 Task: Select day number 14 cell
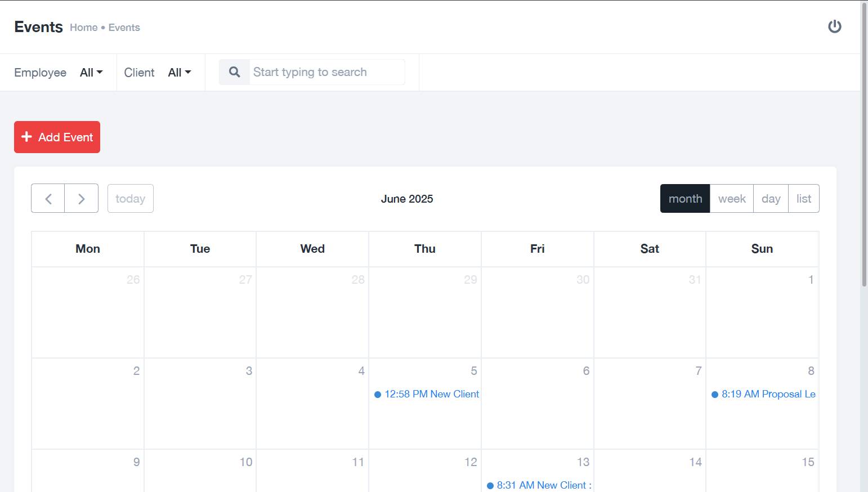pyautogui.click(x=650, y=471)
